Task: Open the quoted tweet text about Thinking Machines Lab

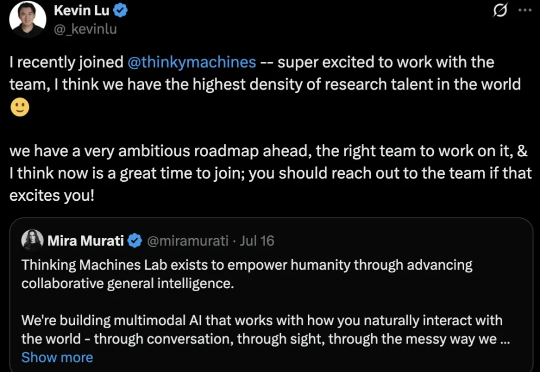Action: click(247, 274)
